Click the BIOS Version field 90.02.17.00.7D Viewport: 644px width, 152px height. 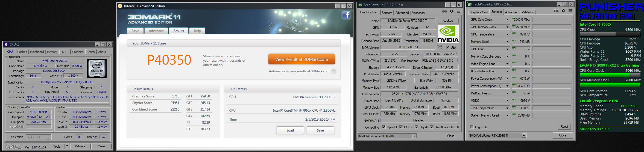[408, 47]
